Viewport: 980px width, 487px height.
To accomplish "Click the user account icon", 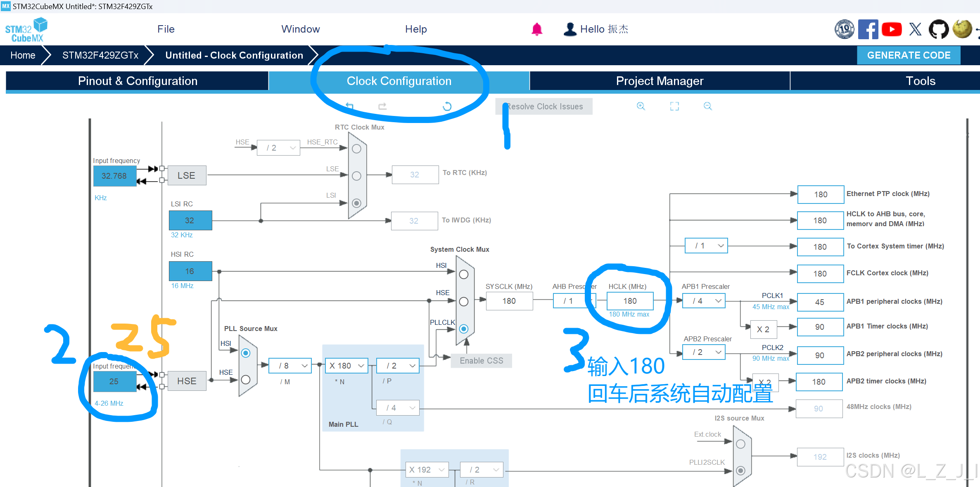I will (570, 29).
